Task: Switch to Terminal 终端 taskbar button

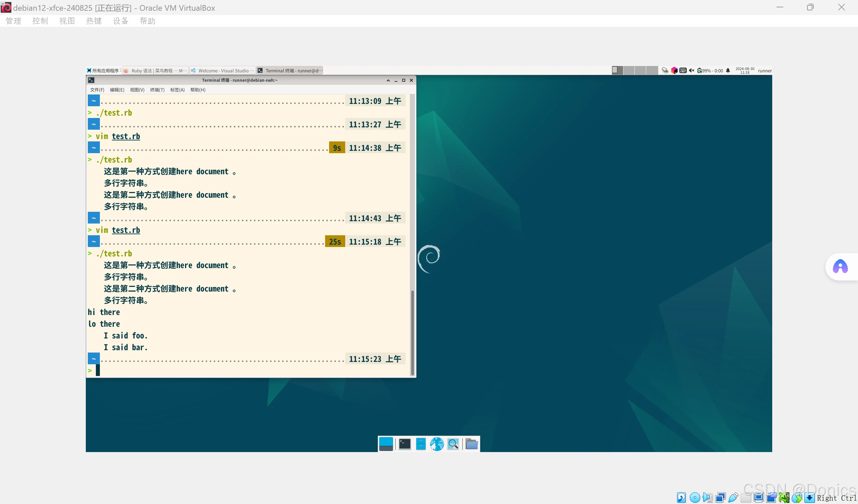Action: (290, 70)
